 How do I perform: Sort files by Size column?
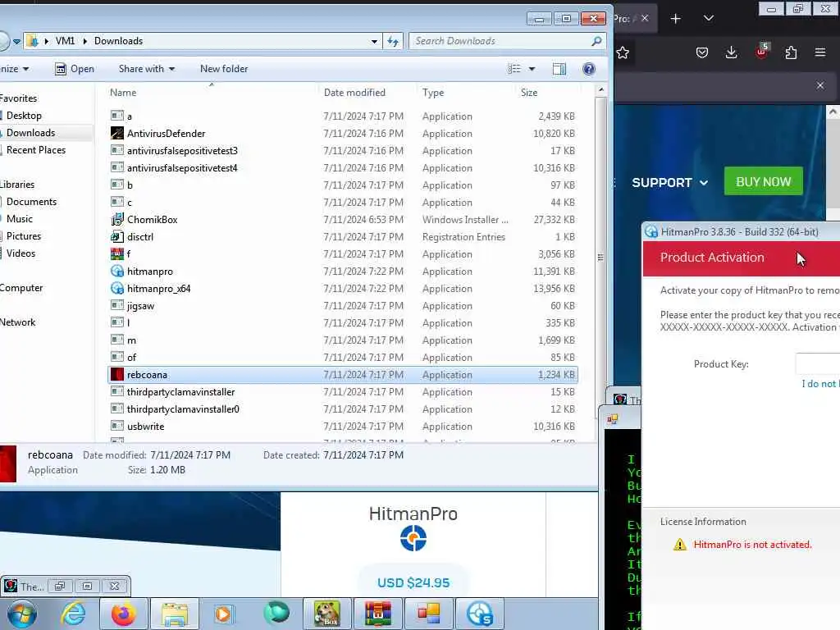point(529,93)
